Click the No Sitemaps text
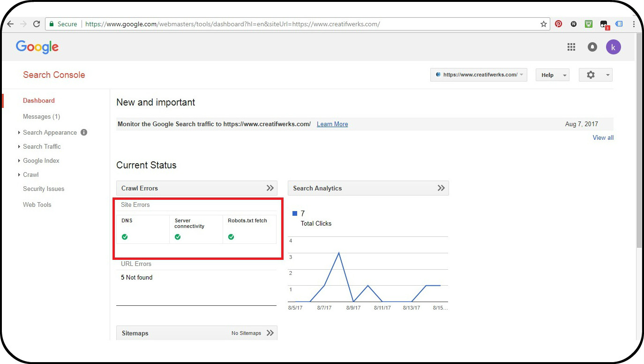 pyautogui.click(x=246, y=333)
